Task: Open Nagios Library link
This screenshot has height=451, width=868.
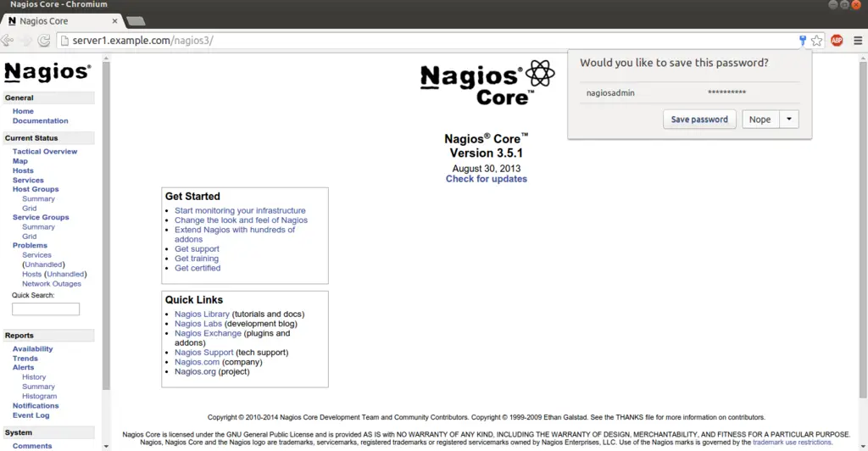Action: (202, 314)
